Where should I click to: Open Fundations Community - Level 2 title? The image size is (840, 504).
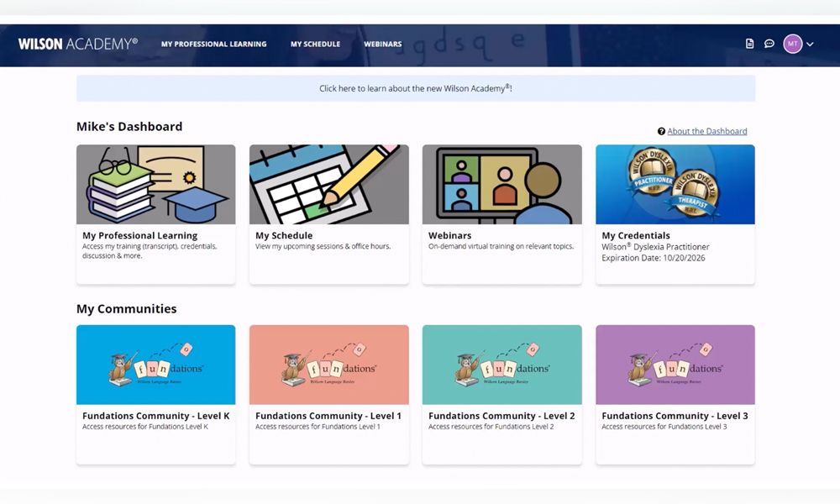pos(502,416)
